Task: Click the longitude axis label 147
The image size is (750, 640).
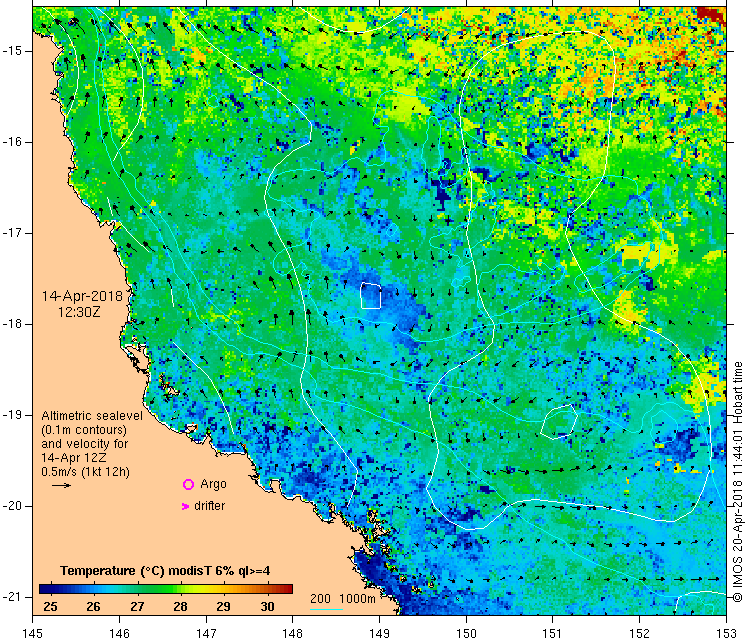Action: coord(206,633)
